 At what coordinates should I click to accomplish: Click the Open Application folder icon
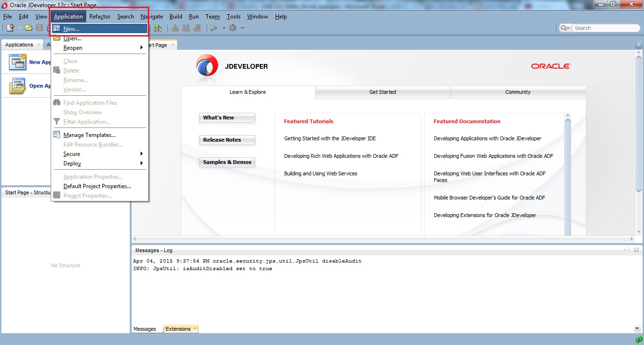click(x=18, y=86)
